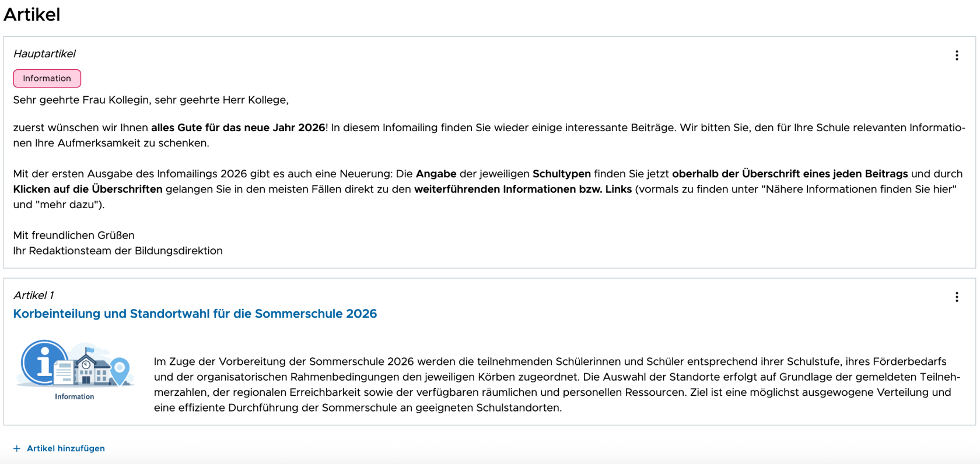
Task: Click the Artikel hinzufügen link text
Action: pos(66,448)
